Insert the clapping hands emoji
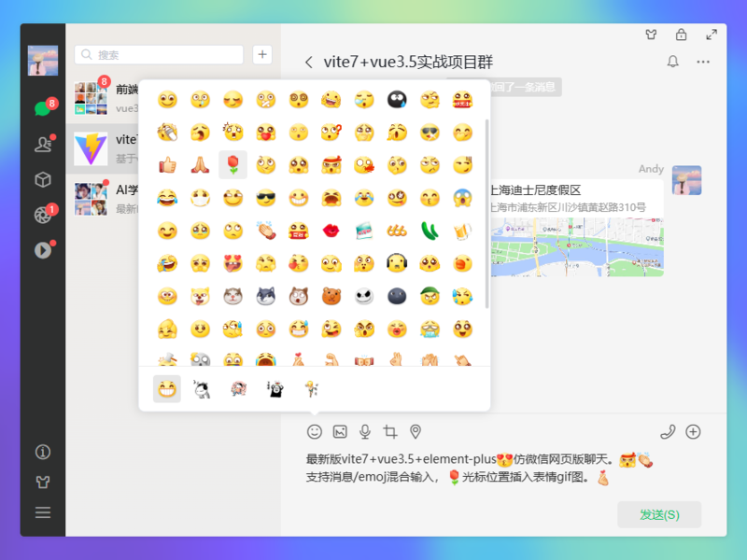Image resolution: width=747 pixels, height=560 pixels. [266, 231]
